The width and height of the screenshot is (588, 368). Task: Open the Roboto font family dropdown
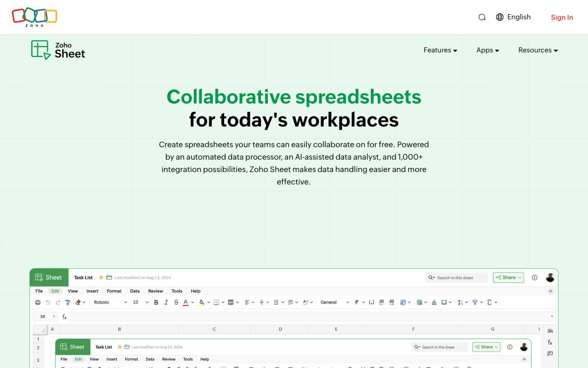110,302
